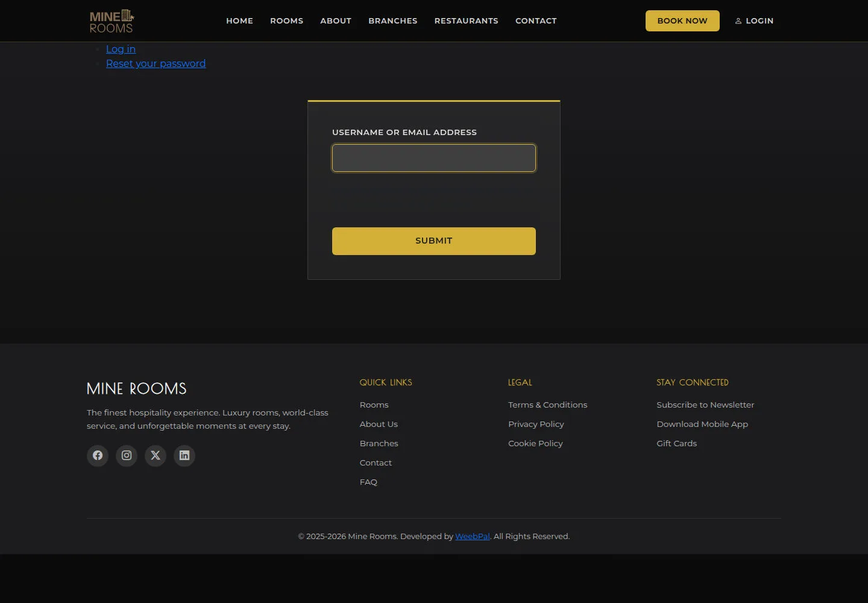Screen dimensions: 868x603
Task: Click the MINE ROOMS footer title
Action: point(137,388)
